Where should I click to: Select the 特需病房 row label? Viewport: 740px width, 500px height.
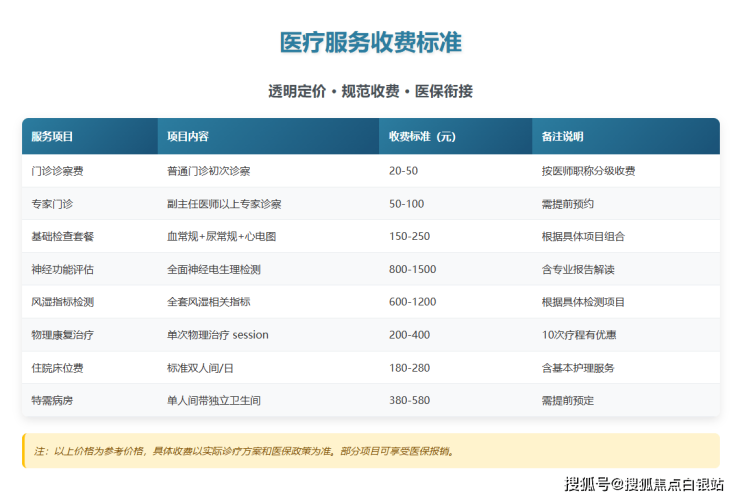tap(52, 400)
